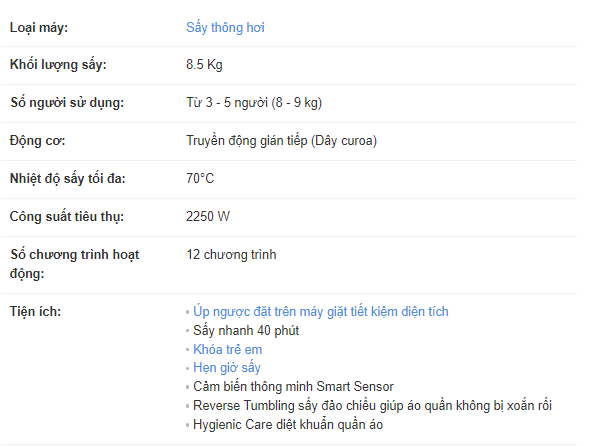Select the Từ 3 - 5 người value
The height and width of the screenshot is (446, 594).
(254, 103)
